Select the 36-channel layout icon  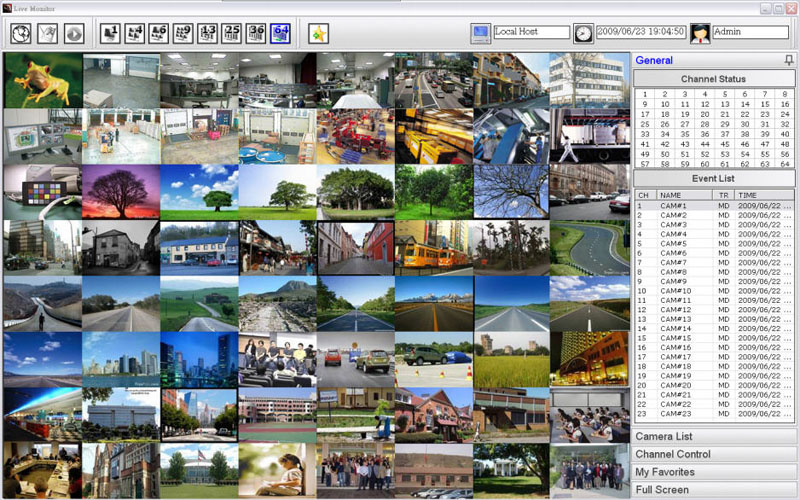tap(256, 33)
